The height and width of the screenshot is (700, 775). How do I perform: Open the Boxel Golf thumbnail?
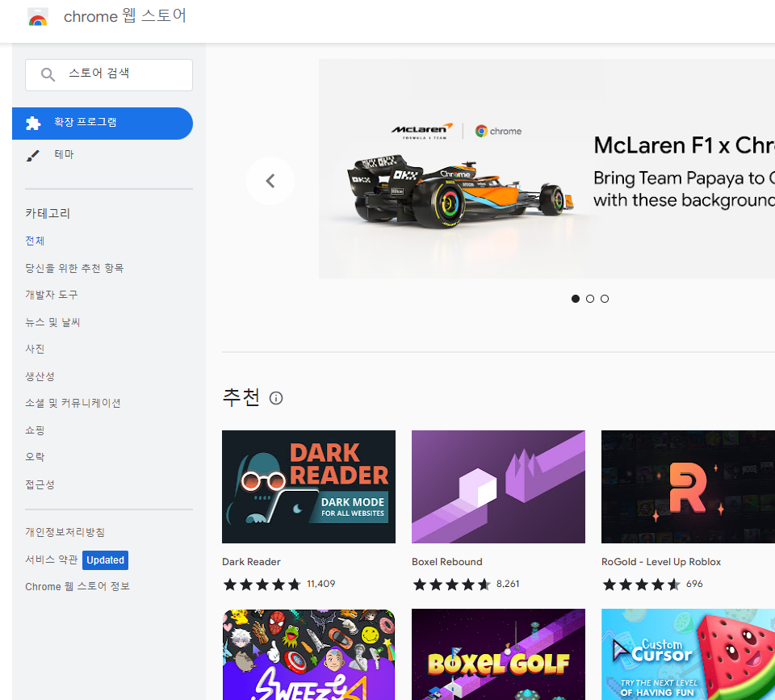tap(498, 655)
